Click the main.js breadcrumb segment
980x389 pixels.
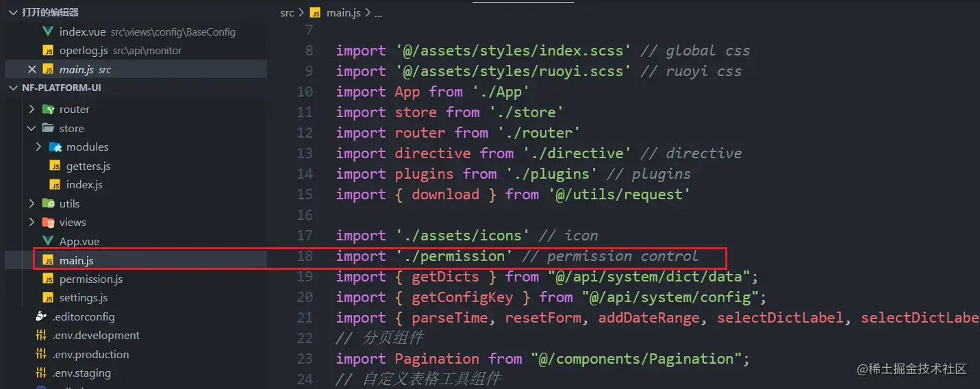343,13
